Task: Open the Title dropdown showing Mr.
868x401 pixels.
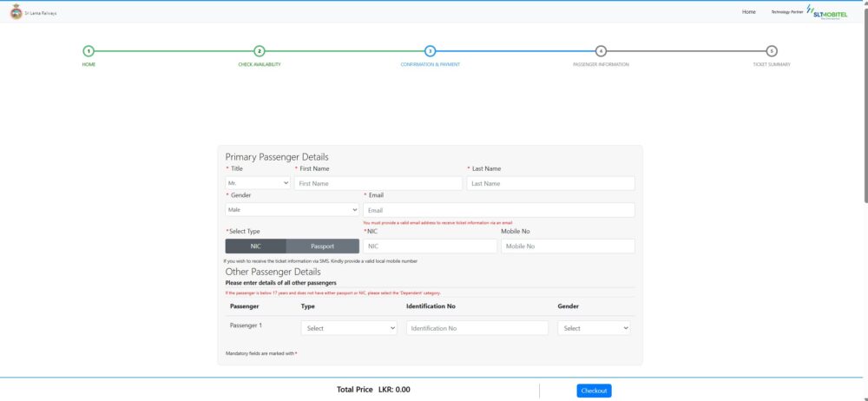Action: click(x=258, y=184)
